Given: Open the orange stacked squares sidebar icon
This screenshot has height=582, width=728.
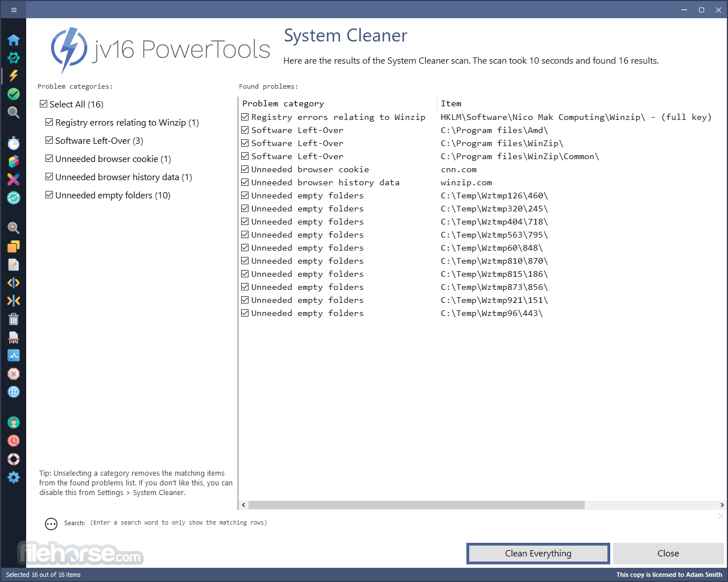Looking at the screenshot, I should click(14, 247).
